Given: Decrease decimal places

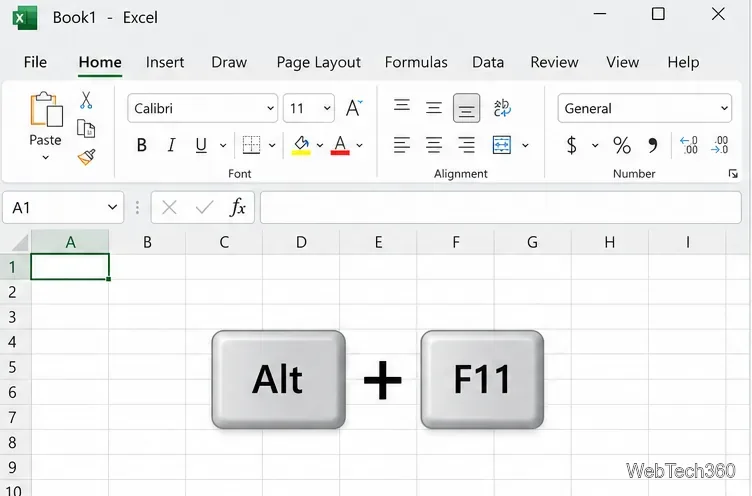Looking at the screenshot, I should click(720, 145).
